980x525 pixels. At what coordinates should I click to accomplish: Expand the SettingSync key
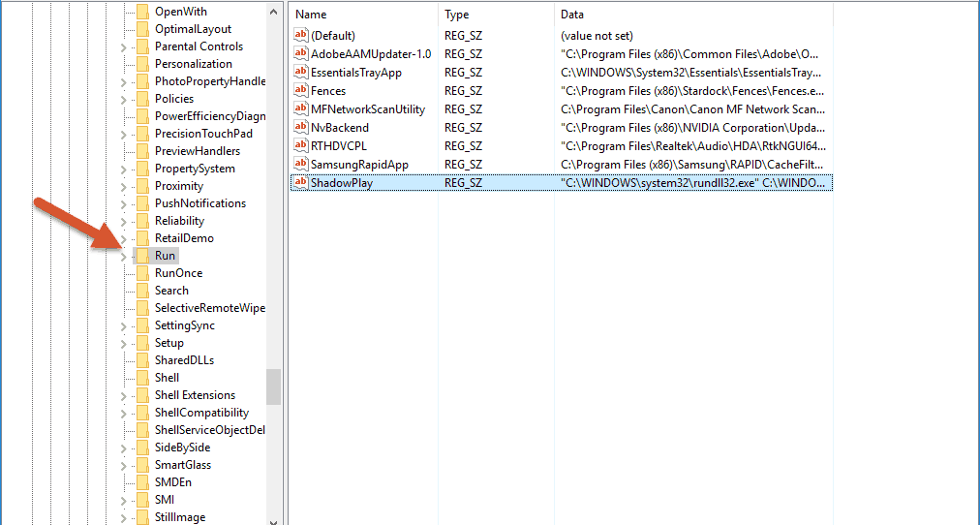pos(124,326)
